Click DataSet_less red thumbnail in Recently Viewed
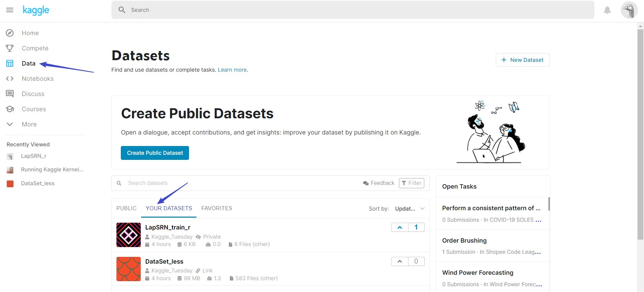644x292 pixels. click(x=10, y=184)
